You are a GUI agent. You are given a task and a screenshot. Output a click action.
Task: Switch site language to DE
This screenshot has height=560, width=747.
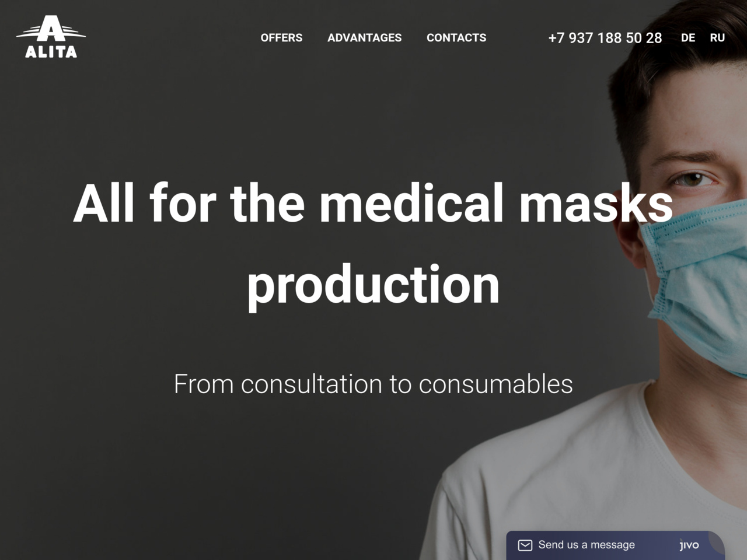[688, 37]
